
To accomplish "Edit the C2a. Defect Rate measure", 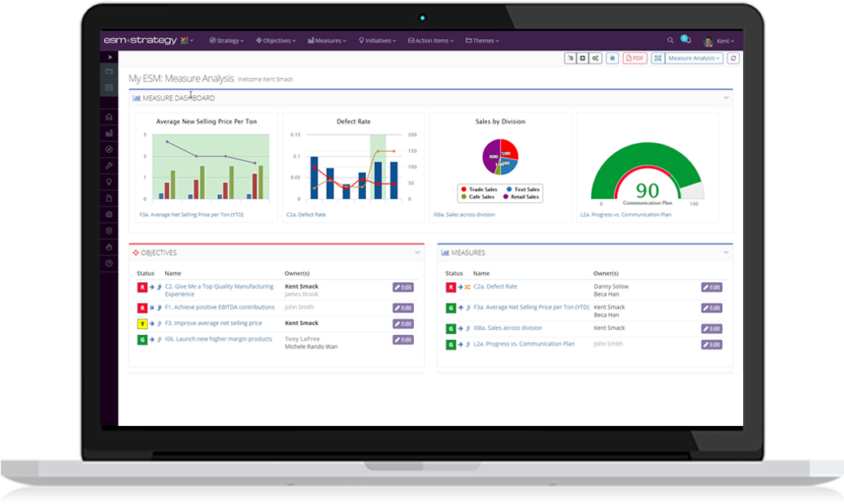I will pyautogui.click(x=711, y=286).
